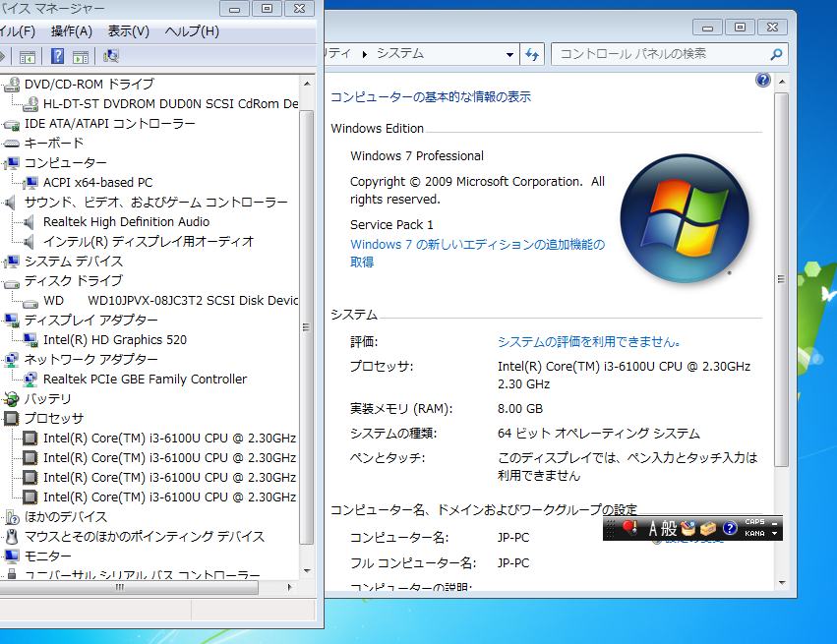
Task: Click the Realtek High Definition Audio speaker icon
Action: [30, 222]
